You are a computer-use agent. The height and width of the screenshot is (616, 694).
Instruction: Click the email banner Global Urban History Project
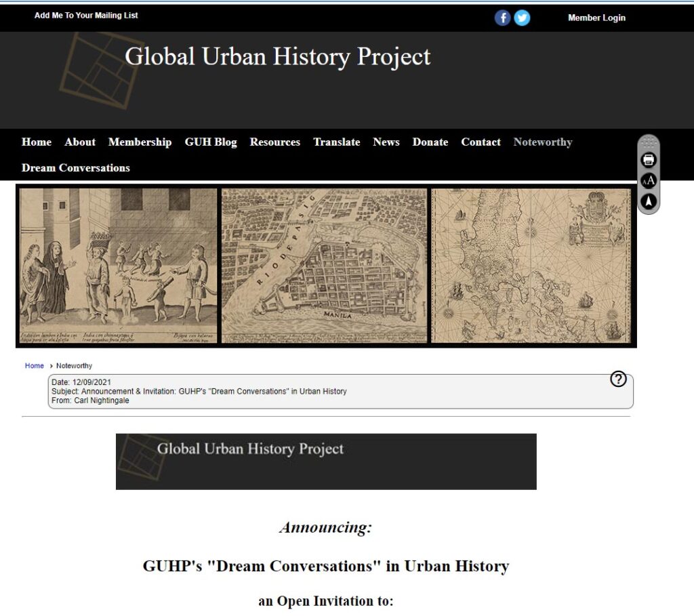click(326, 461)
